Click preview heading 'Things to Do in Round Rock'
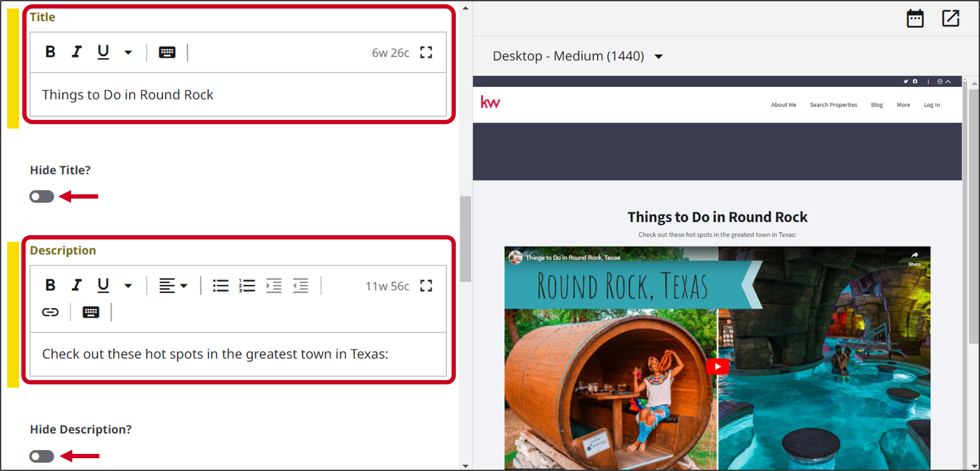The height and width of the screenshot is (471, 980). coord(717,217)
